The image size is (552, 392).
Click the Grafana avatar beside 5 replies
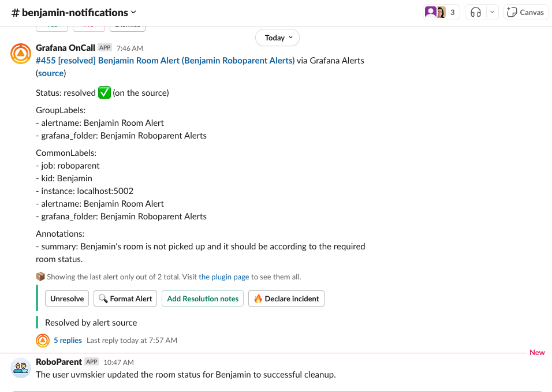(43, 341)
